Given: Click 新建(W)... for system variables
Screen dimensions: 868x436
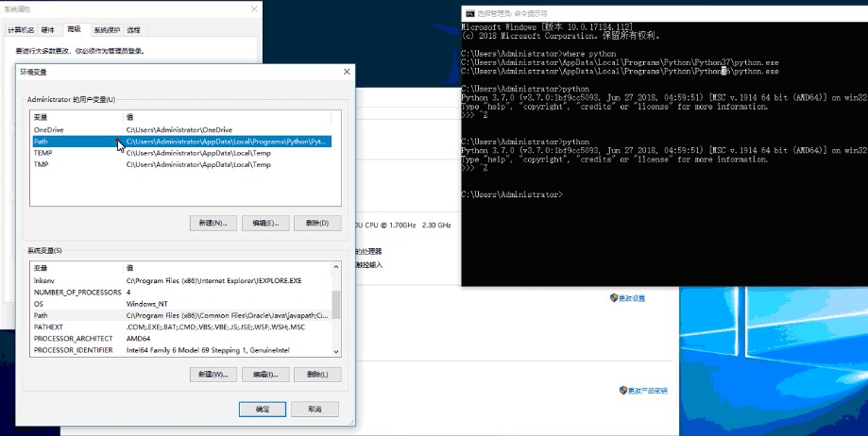Looking at the screenshot, I should pos(213,375).
